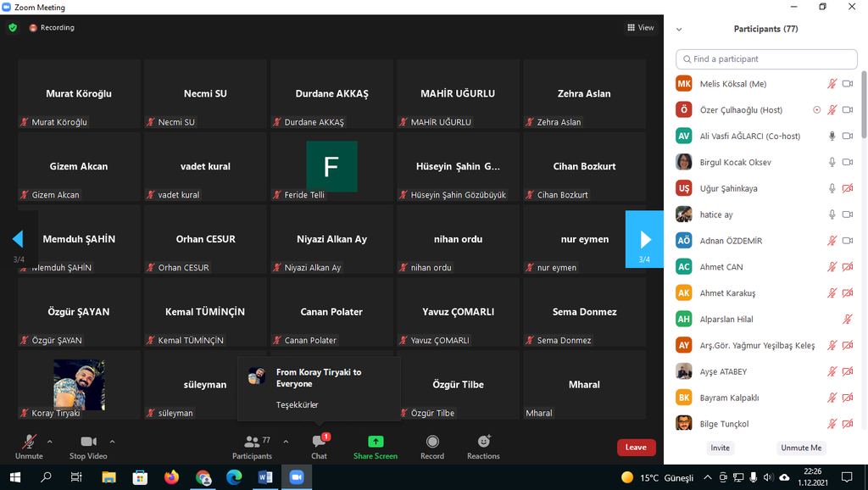The height and width of the screenshot is (490, 868).
Task: Click hatice ay microphone icon
Action: [x=832, y=214]
